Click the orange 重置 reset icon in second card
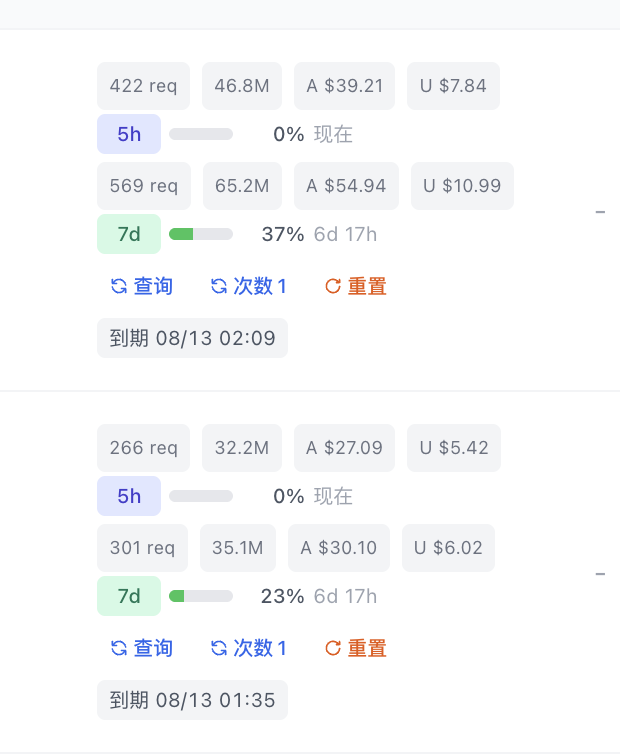 coord(333,648)
